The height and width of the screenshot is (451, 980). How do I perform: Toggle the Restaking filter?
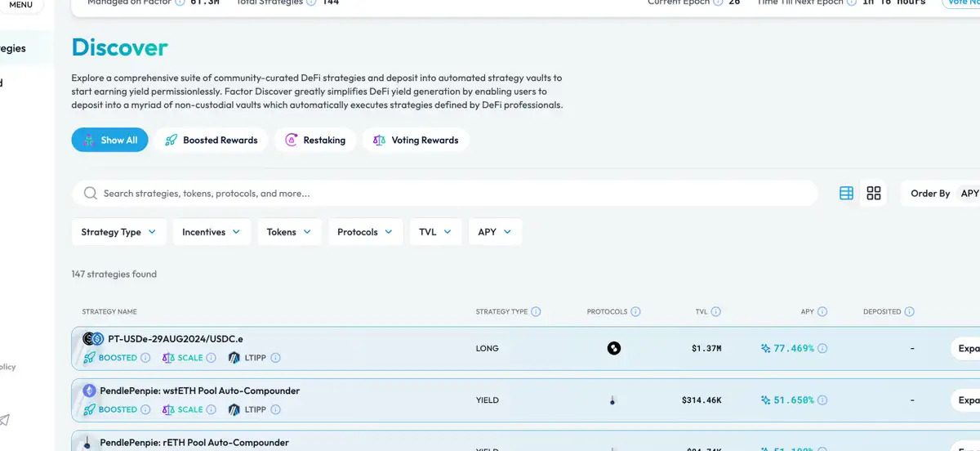click(x=315, y=140)
